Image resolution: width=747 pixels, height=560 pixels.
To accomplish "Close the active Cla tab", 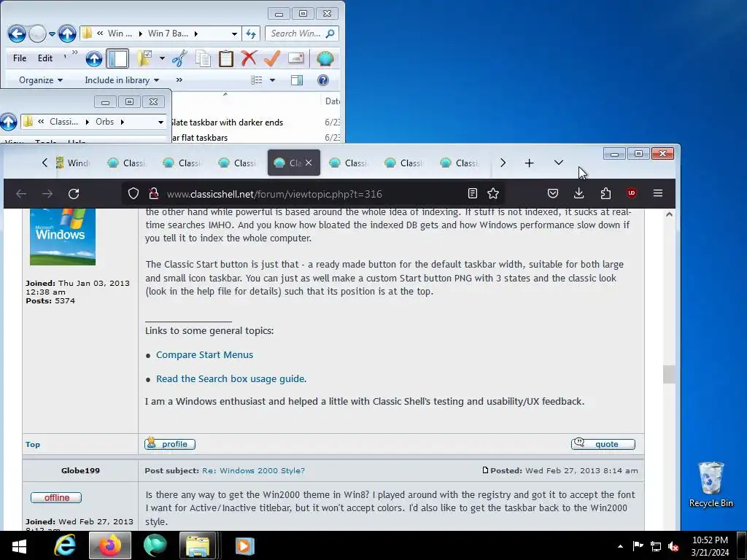I will [309, 163].
